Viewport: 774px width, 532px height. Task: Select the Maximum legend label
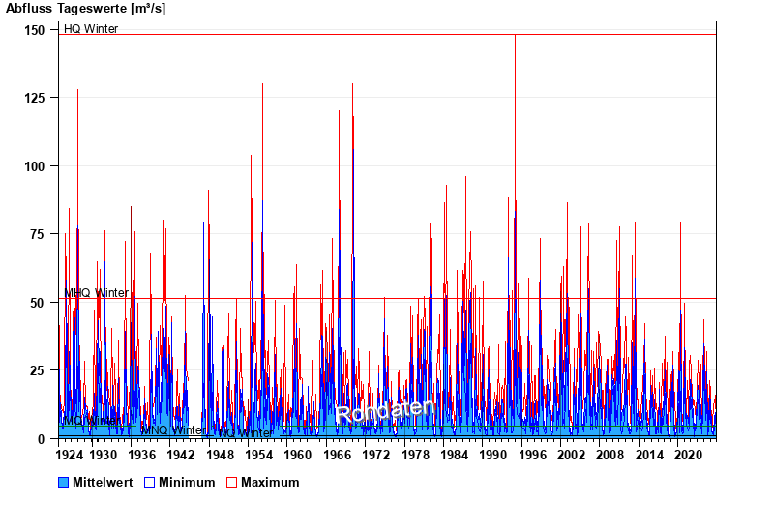click(x=270, y=482)
